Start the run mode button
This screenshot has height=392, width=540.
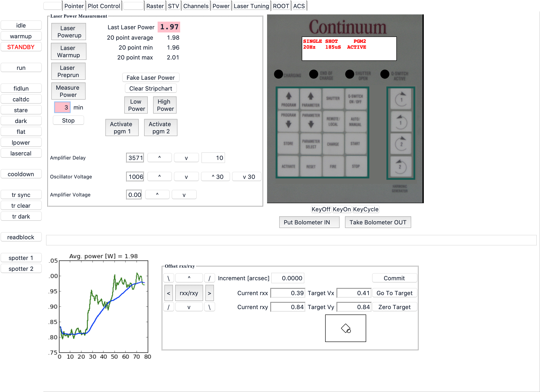click(x=21, y=68)
